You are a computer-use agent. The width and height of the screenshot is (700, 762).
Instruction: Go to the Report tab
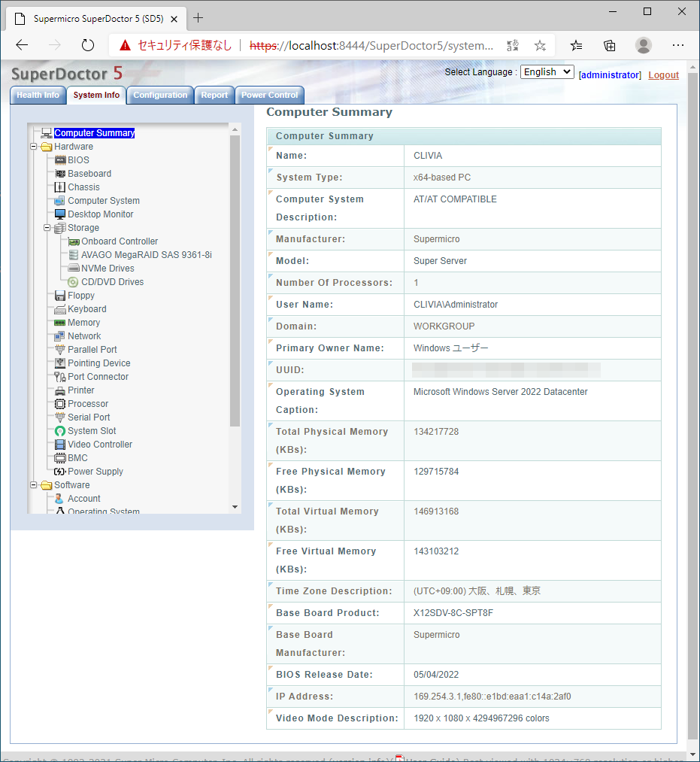214,96
